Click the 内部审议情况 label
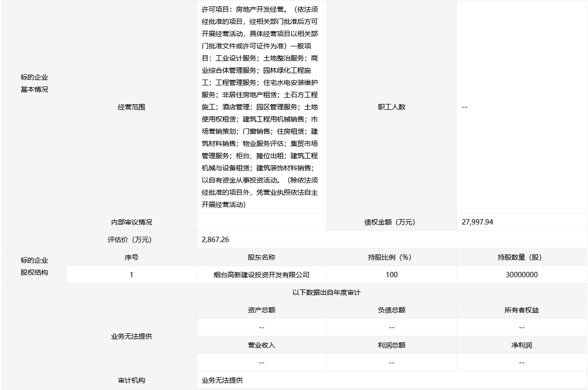Viewport: 588px width, 390px height. [x=132, y=222]
